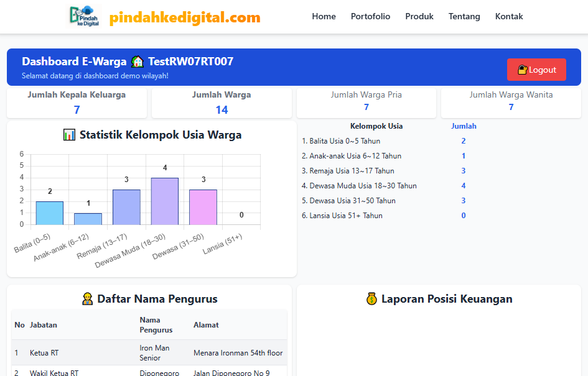The height and width of the screenshot is (376, 588).
Task: Click the Jumlah header in the usia table
Action: pos(464,126)
